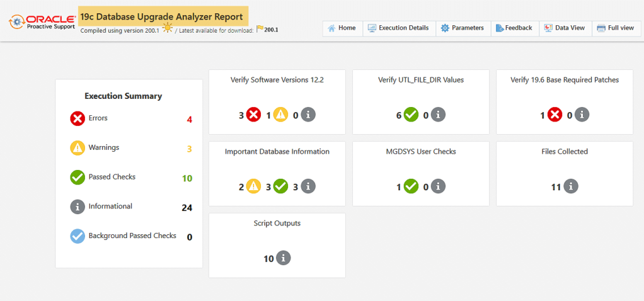This screenshot has height=301, width=644.
Task: Click warning icon in Important Database Information
Action: coord(254,186)
